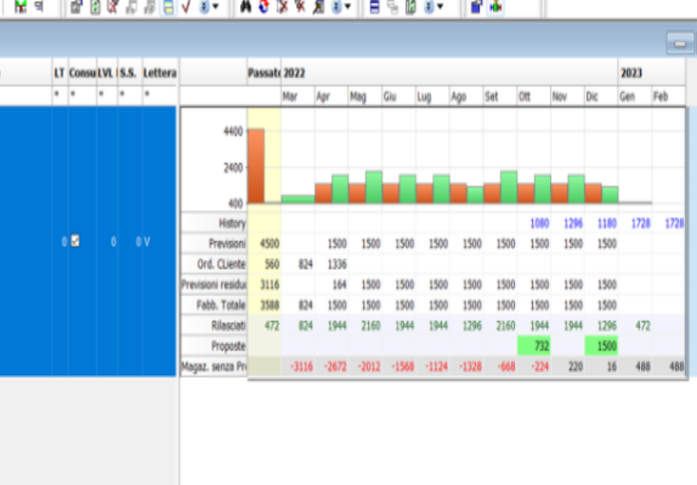Image resolution: width=697 pixels, height=485 pixels.
Task: Click the paragraph mark icon beside green grid
Action: coord(38,6)
